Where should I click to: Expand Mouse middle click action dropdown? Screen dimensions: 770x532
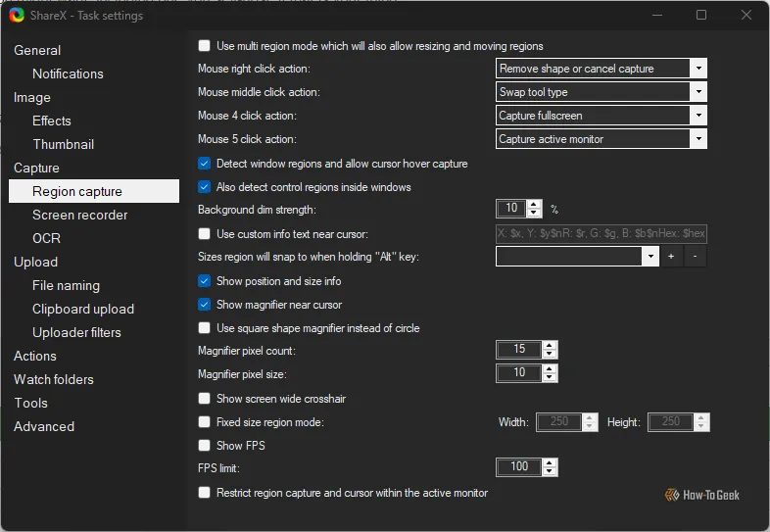pos(601,92)
